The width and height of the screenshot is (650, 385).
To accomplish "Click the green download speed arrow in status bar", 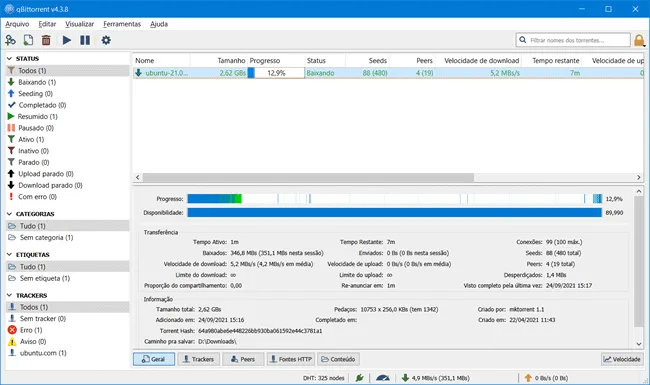I will click(x=405, y=378).
